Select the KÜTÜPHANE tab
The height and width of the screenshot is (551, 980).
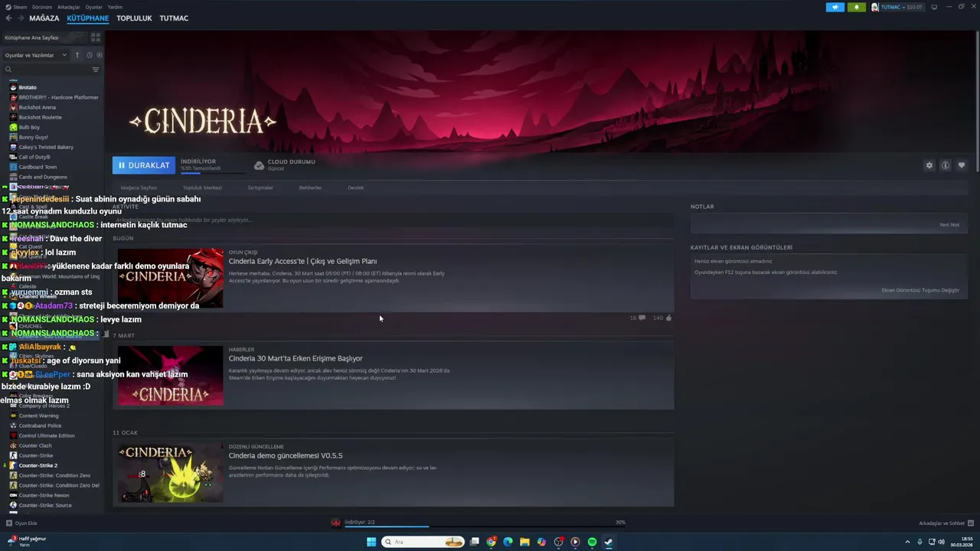pyautogui.click(x=88, y=18)
